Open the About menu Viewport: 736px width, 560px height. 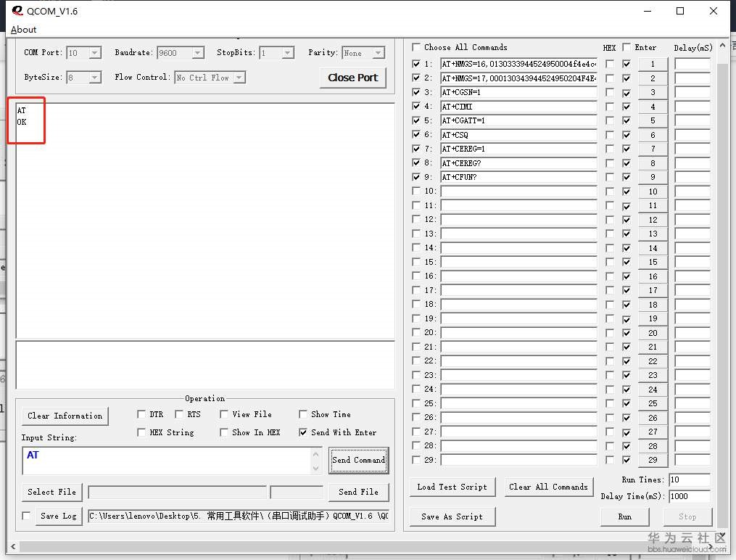click(x=23, y=29)
